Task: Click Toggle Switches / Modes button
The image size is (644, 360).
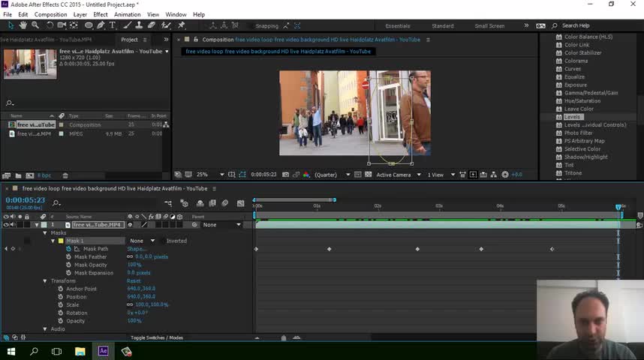Action: tap(157, 337)
